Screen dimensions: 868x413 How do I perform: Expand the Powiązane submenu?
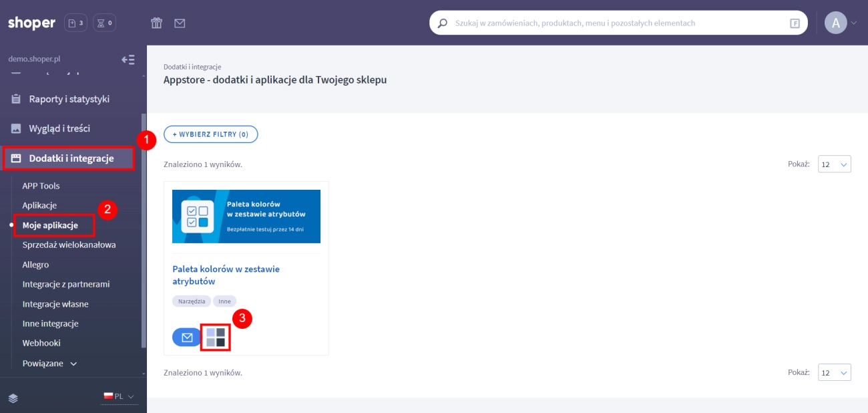(50, 364)
